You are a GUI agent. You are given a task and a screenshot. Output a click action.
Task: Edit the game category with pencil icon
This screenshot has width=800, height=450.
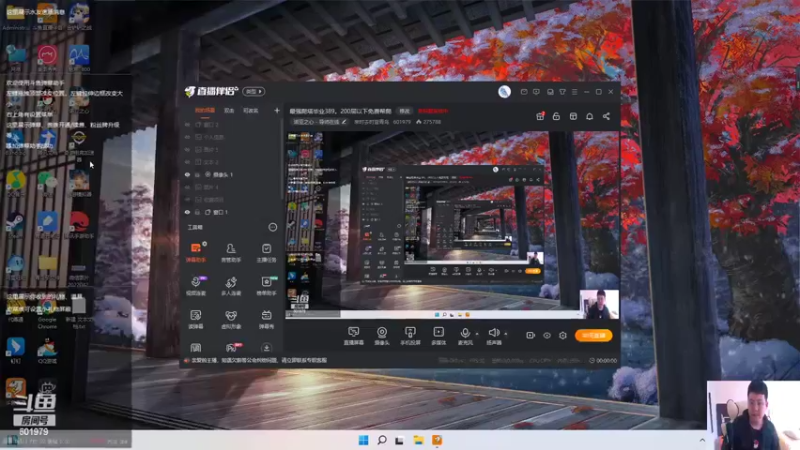[344, 122]
